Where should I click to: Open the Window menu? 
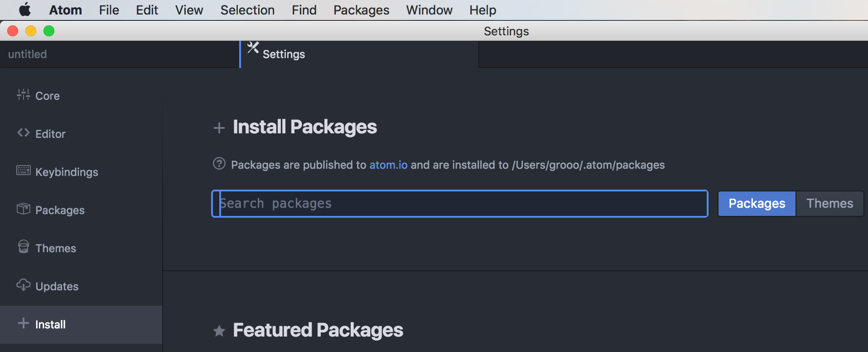[429, 10]
